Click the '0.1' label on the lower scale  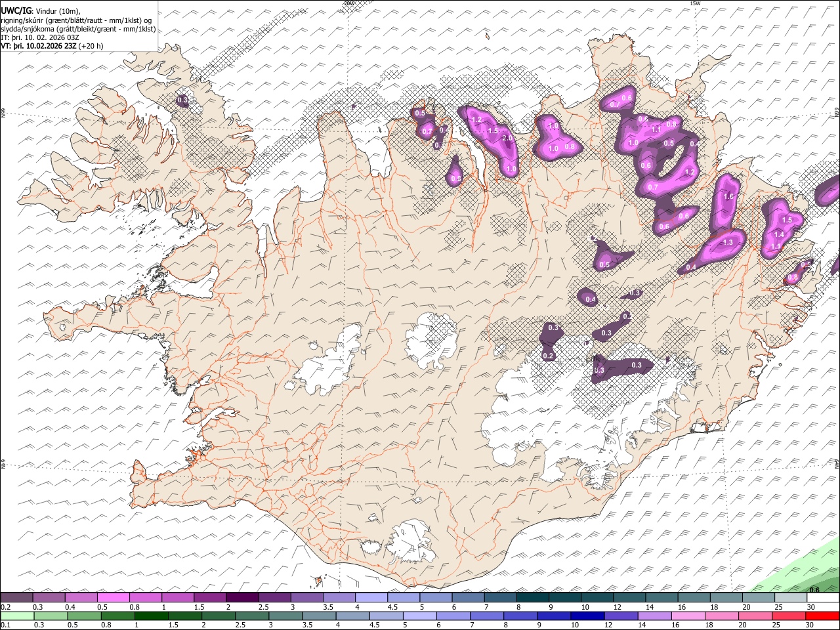(x=5, y=625)
